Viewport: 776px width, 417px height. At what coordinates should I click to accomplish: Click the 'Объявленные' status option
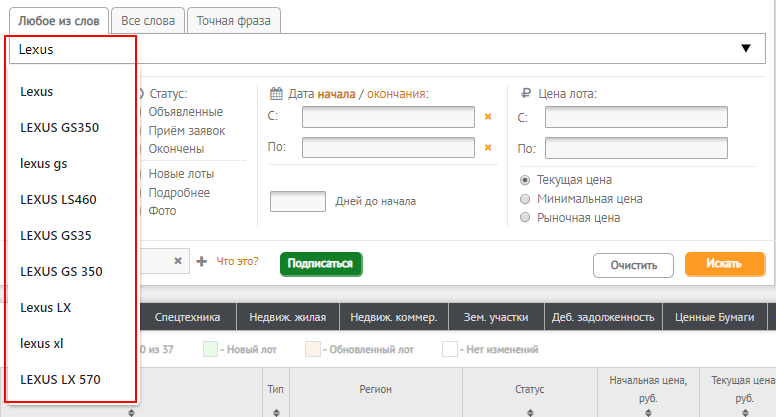pos(186,112)
